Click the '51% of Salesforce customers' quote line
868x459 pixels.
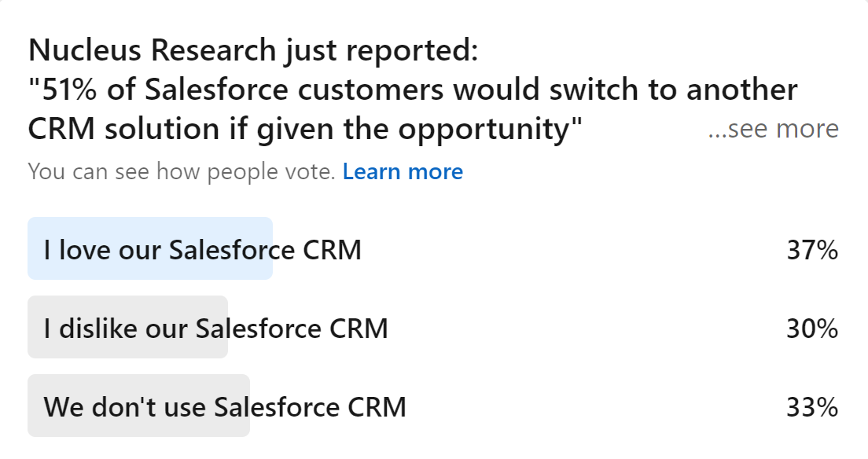(413, 90)
